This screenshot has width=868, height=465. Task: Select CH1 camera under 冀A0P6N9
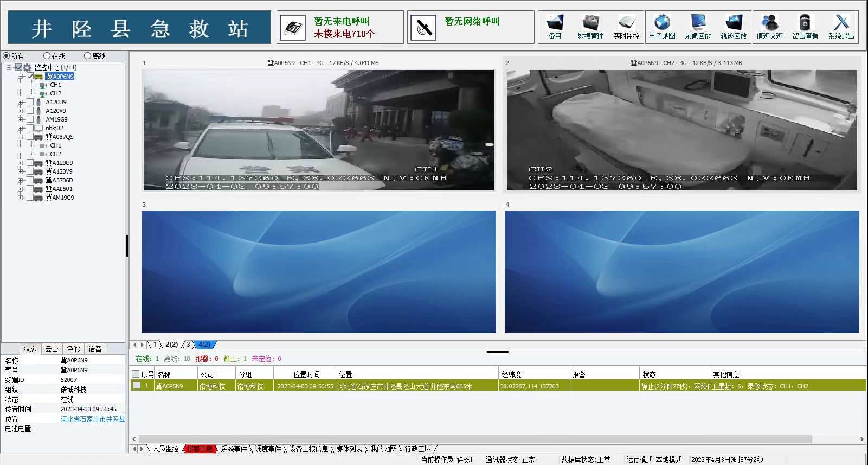click(51, 85)
